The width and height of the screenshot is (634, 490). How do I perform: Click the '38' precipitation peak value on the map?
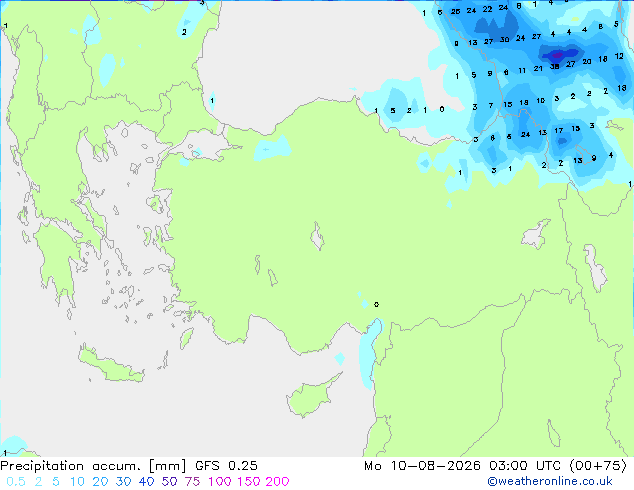(x=554, y=66)
